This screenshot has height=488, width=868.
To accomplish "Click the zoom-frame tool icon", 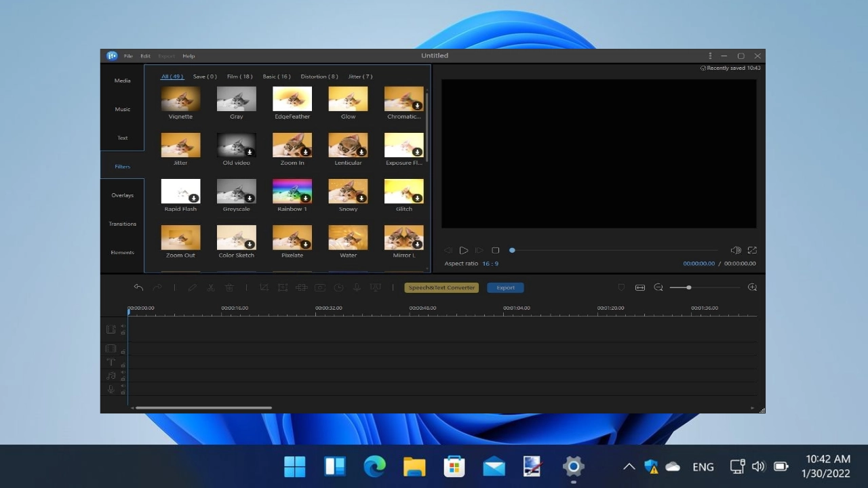I will [283, 287].
